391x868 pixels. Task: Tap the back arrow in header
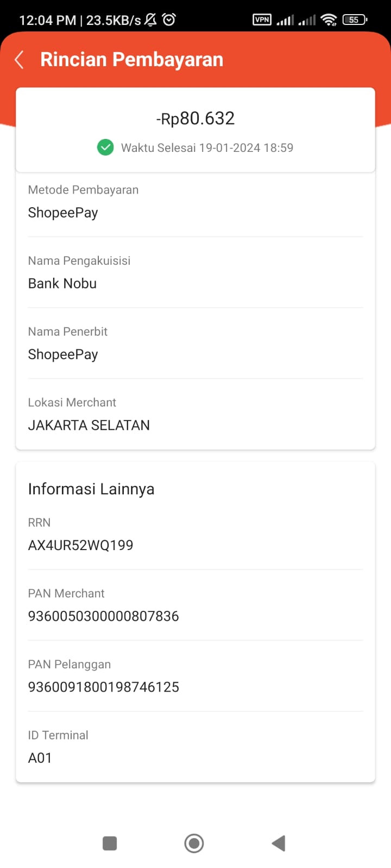click(19, 60)
